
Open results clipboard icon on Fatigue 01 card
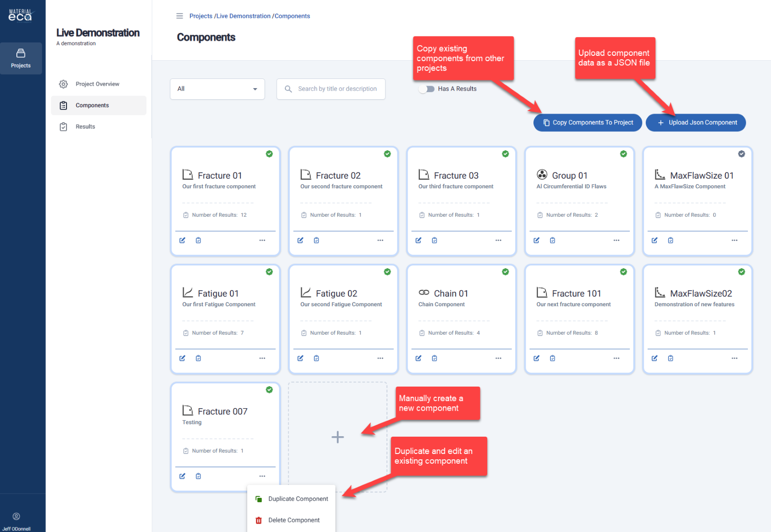pyautogui.click(x=198, y=358)
